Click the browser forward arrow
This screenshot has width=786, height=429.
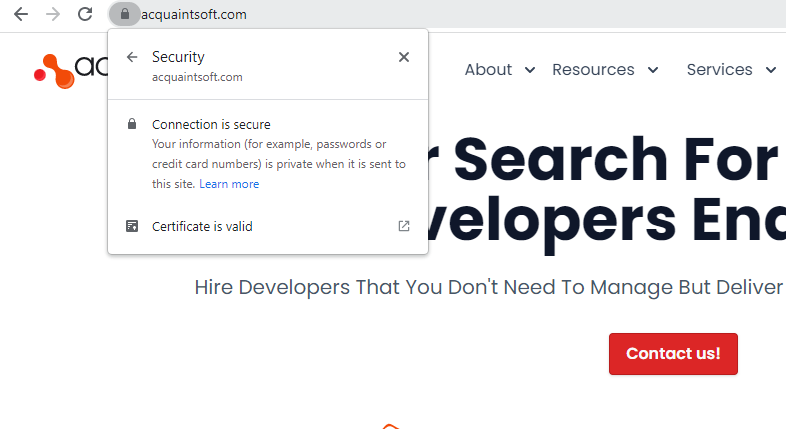(x=53, y=14)
